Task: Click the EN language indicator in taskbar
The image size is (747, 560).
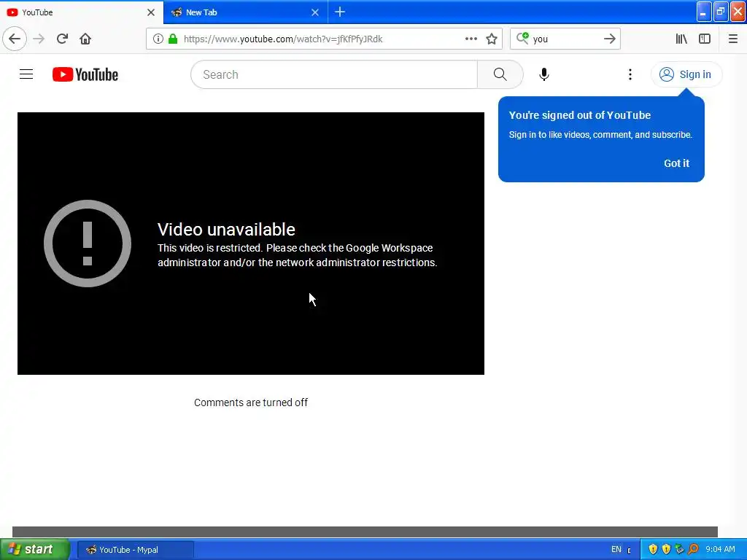Action: click(616, 550)
